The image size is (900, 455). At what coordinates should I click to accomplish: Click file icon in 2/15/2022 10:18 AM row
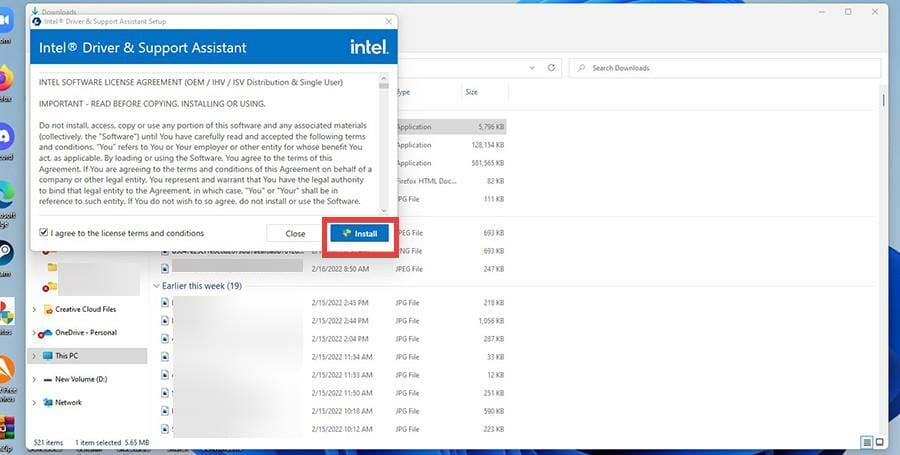[x=165, y=411]
